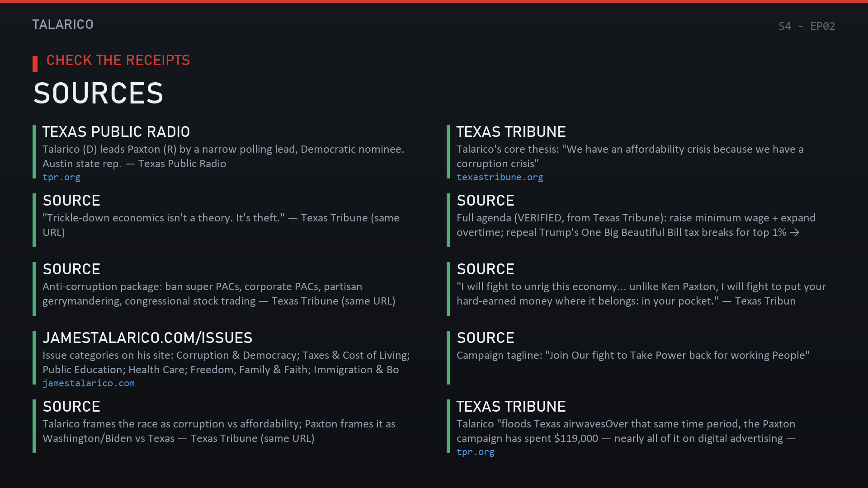The width and height of the screenshot is (868, 488).
Task: Click the TEXAS TRIBUNE heading above 'core thesis'
Action: pyautogui.click(x=511, y=132)
